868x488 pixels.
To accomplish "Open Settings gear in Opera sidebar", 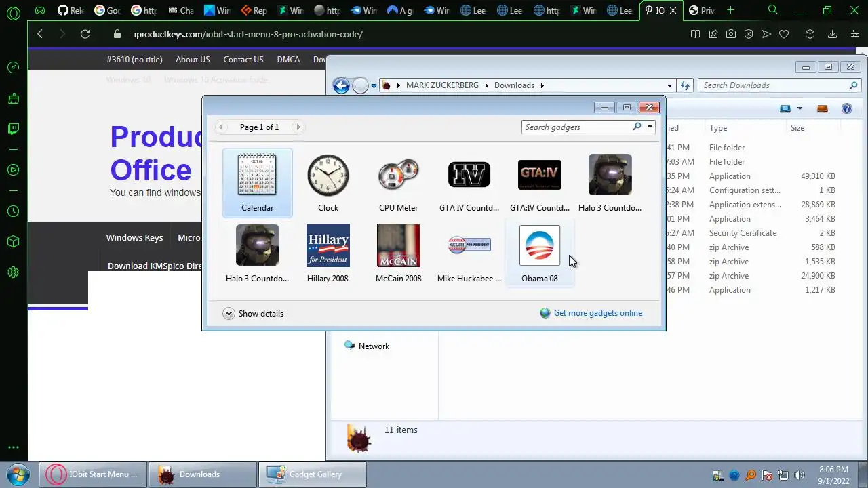I will pos(13,272).
